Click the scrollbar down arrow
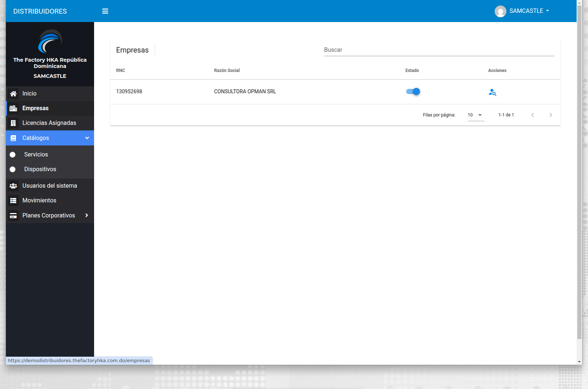The image size is (588, 389). pos(580,362)
